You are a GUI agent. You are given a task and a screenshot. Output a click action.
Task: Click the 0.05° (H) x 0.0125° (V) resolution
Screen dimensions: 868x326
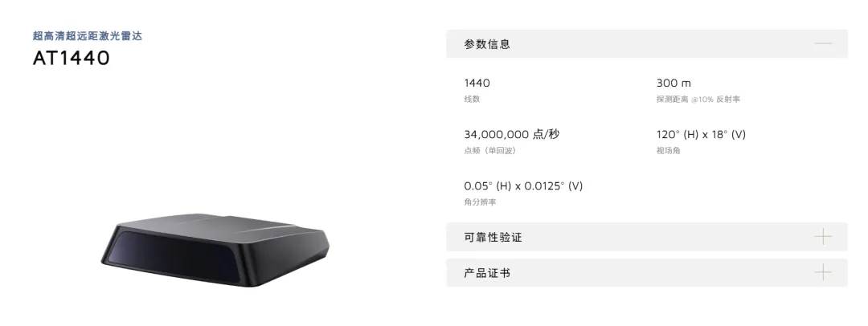point(523,186)
